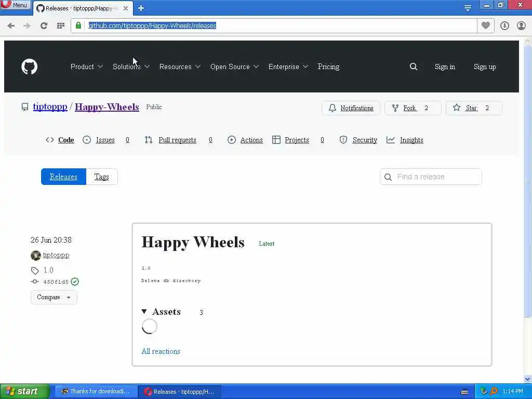Open the Windows start button

24,392
